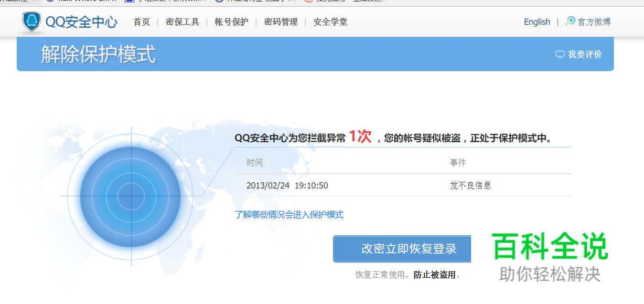Viewport: 644px width, 304px height.
Task: Click the QQ安全中心 shield logo
Action: [x=32, y=22]
